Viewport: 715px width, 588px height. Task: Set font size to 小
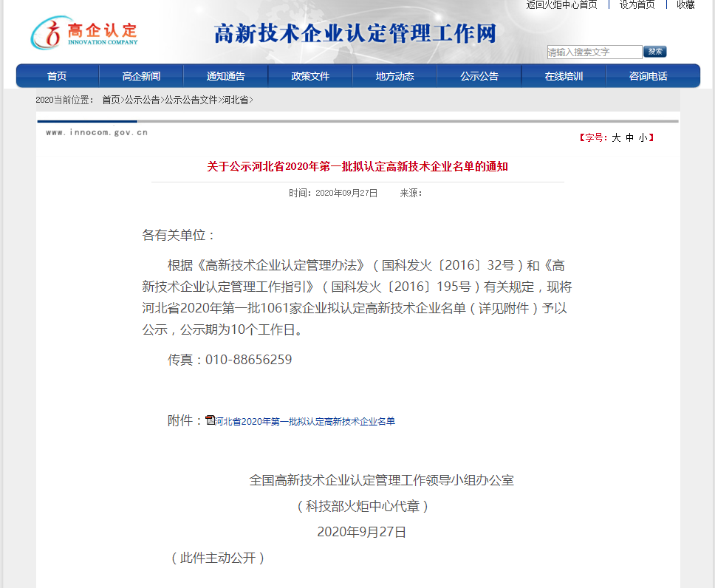643,137
